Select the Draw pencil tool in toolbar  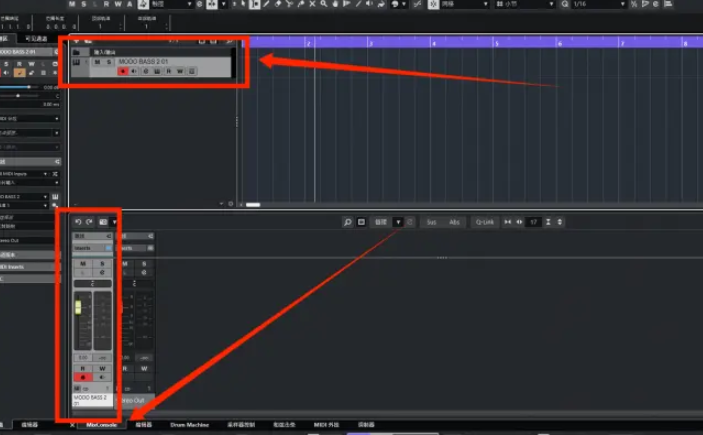click(266, 4)
